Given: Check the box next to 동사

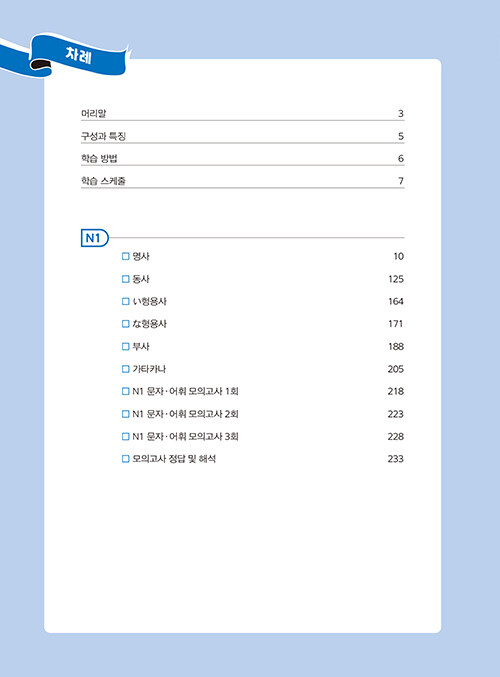Looking at the screenshot, I should click(126, 279).
